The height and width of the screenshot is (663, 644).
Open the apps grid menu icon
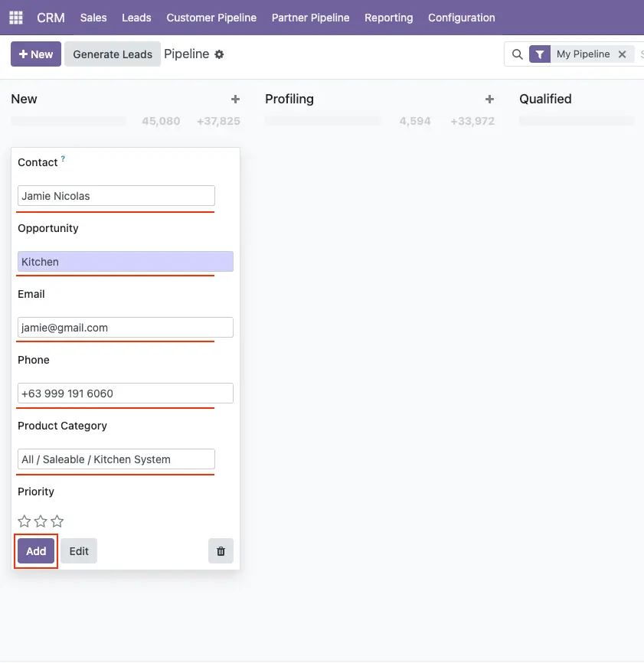click(16, 18)
